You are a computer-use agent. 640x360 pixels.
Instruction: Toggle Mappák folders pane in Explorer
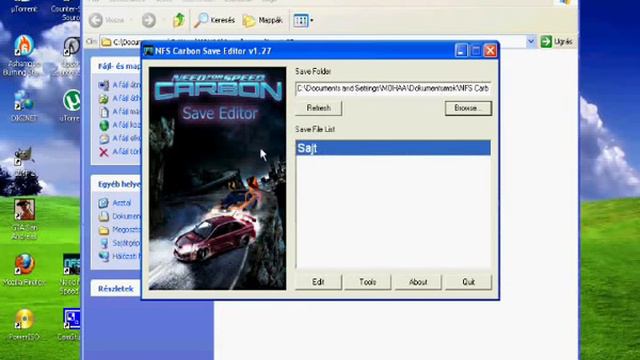point(262,20)
